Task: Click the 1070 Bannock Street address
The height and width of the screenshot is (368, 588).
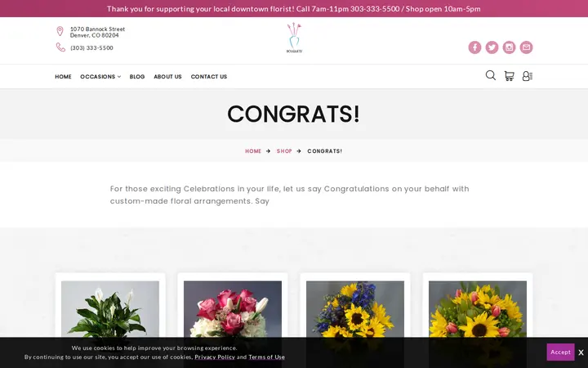Action: click(x=97, y=32)
